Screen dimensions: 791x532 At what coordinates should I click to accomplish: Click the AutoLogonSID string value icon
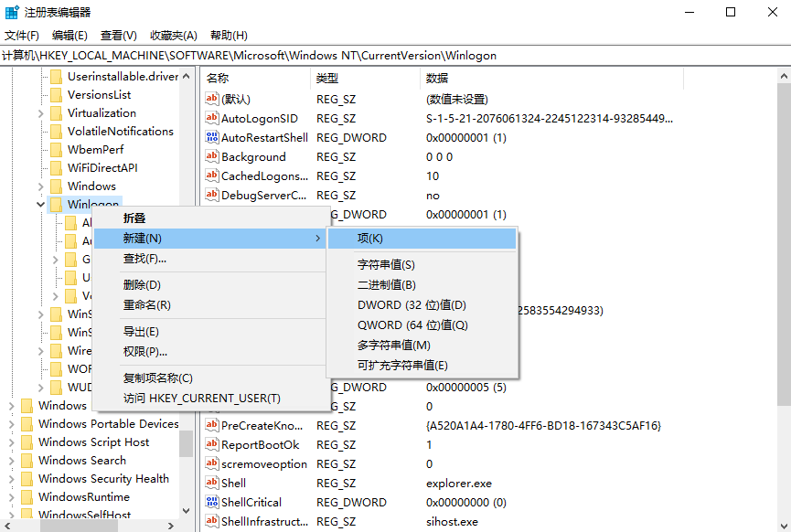pyautogui.click(x=212, y=119)
